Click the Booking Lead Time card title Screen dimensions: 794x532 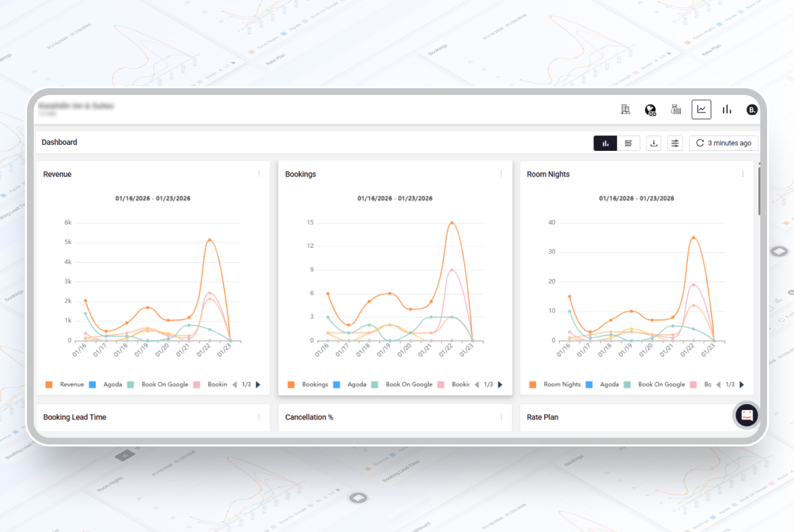[75, 417]
